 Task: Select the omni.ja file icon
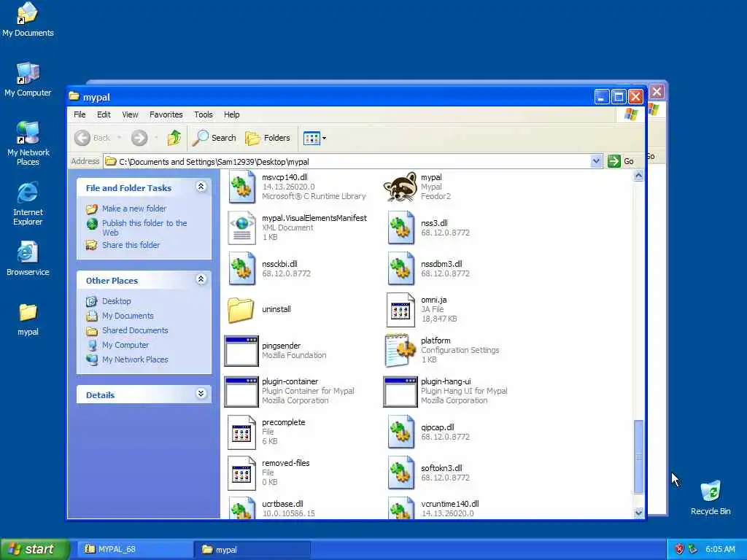[x=400, y=309]
